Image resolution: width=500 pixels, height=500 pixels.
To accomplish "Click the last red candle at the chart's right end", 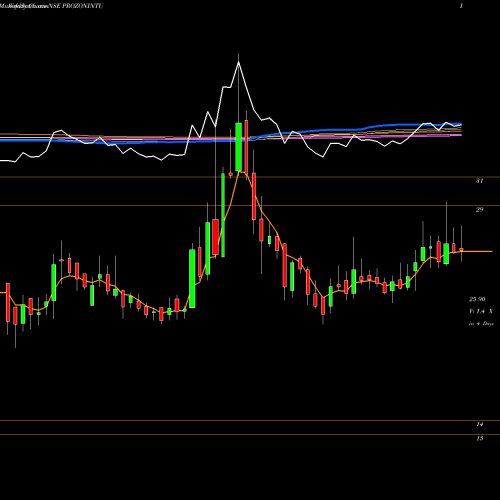I will (x=461, y=249).
